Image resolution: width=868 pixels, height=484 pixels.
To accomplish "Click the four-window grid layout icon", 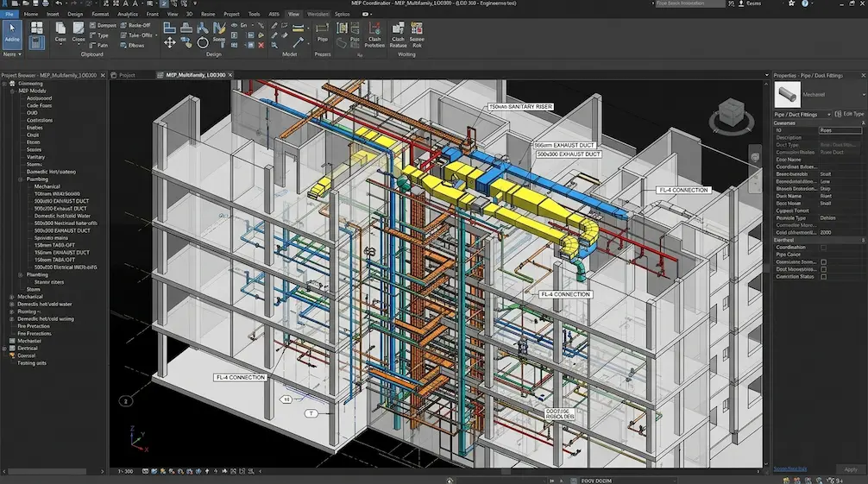I will (36, 28).
